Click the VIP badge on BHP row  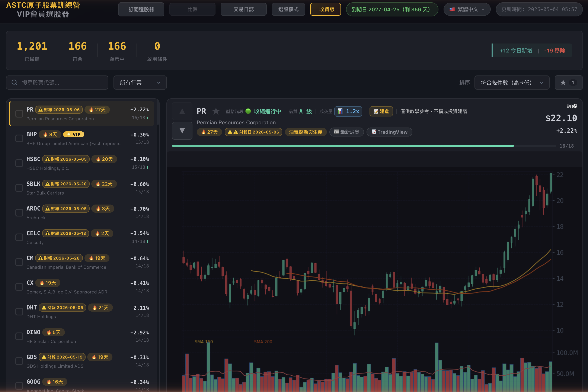coord(74,135)
